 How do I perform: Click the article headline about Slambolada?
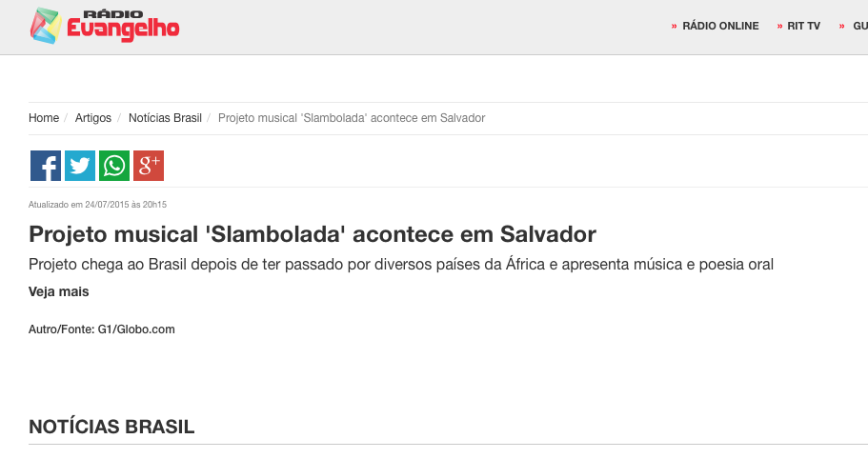click(x=313, y=234)
